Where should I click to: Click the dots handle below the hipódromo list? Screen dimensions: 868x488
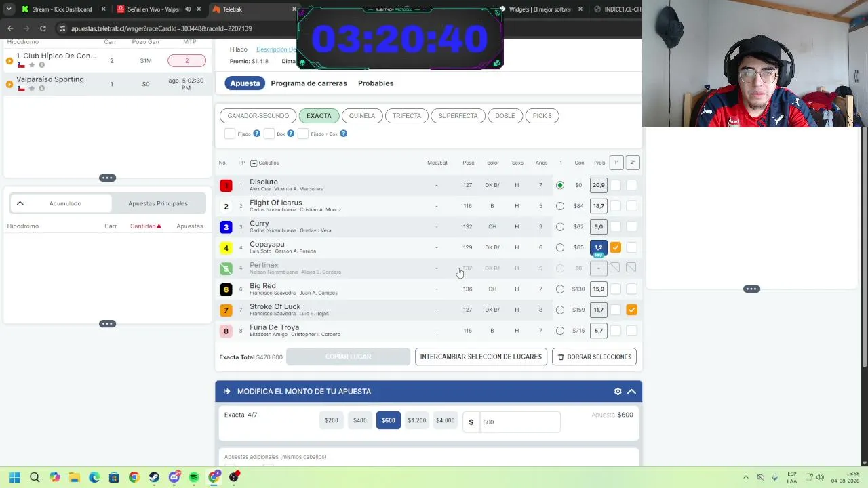tap(107, 178)
